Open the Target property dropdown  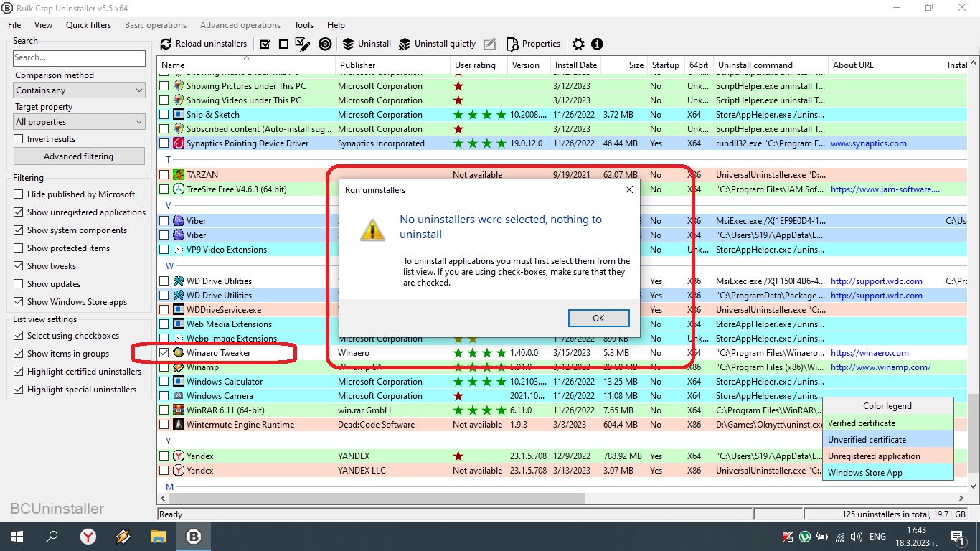click(x=79, y=122)
